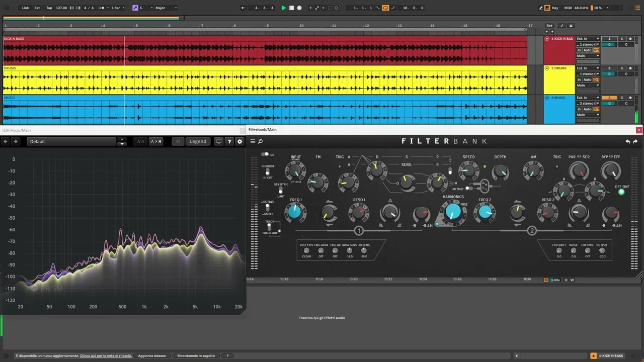644x362 pixels.
Task: Open the TDR Prism help question mark
Action: 229,142
